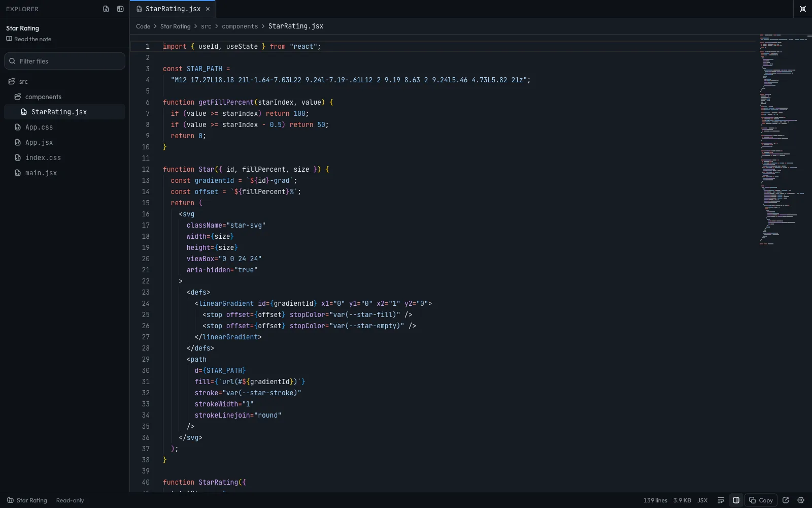This screenshot has height=508, width=812.
Task: Click line number 12 in the gutter
Action: pos(146,169)
